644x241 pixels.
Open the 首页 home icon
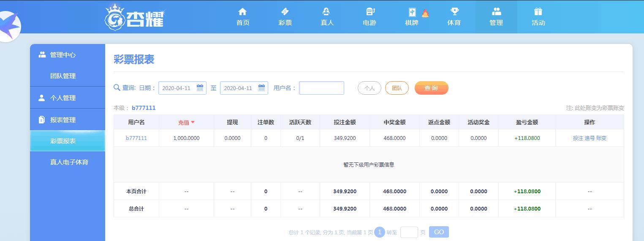tap(242, 12)
